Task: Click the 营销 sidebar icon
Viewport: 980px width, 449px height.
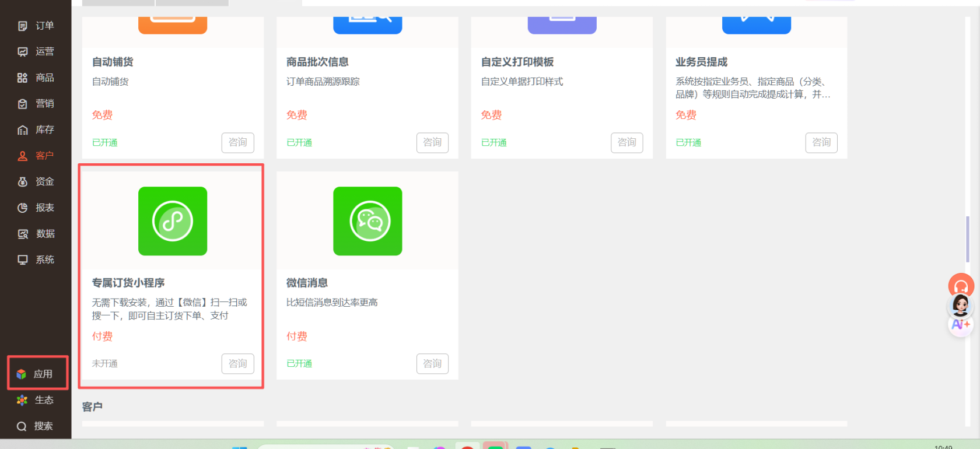Action: pos(22,104)
